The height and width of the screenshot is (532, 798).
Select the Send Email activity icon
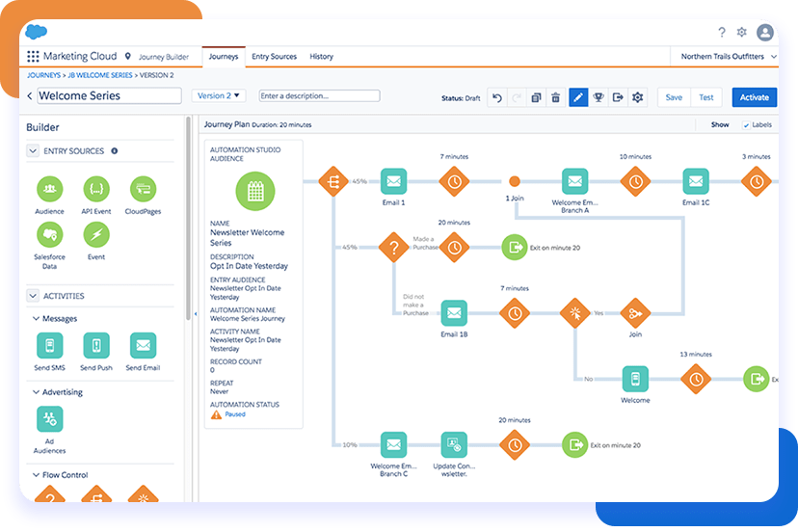pyautogui.click(x=143, y=346)
